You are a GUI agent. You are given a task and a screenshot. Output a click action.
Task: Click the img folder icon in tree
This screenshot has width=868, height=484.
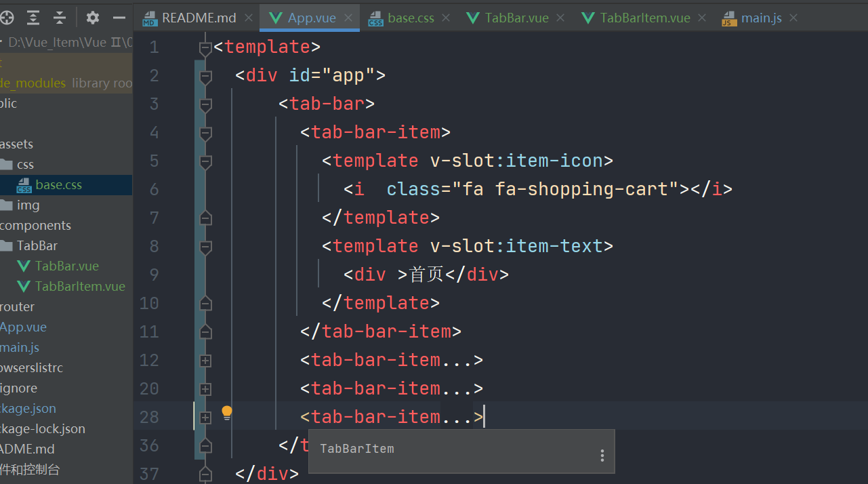pyautogui.click(x=6, y=205)
